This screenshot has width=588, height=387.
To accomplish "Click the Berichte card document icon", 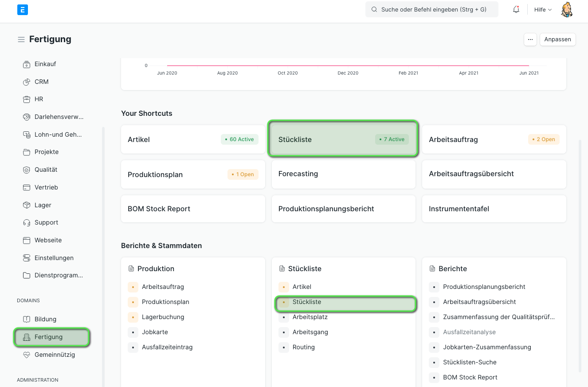I will point(432,269).
